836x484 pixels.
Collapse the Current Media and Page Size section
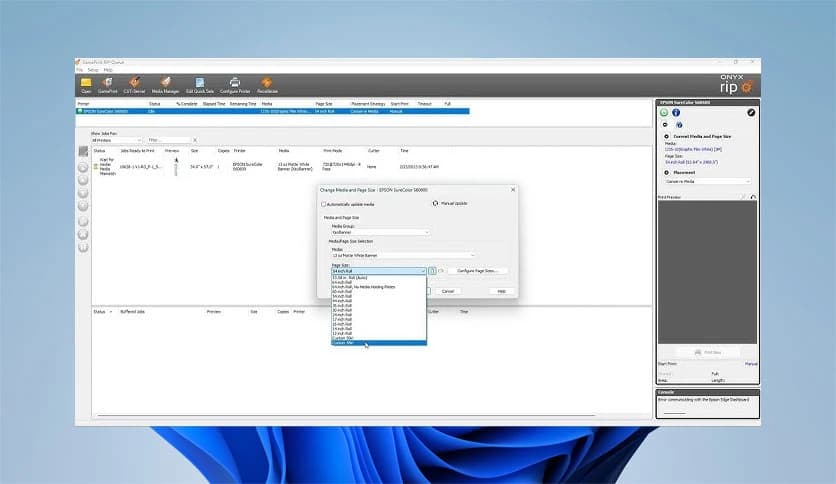click(x=666, y=136)
